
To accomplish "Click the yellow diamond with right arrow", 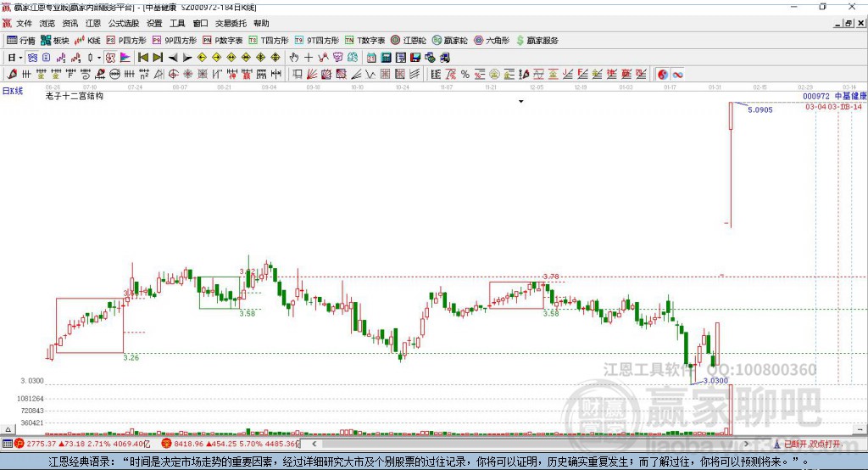I will coord(216,58).
